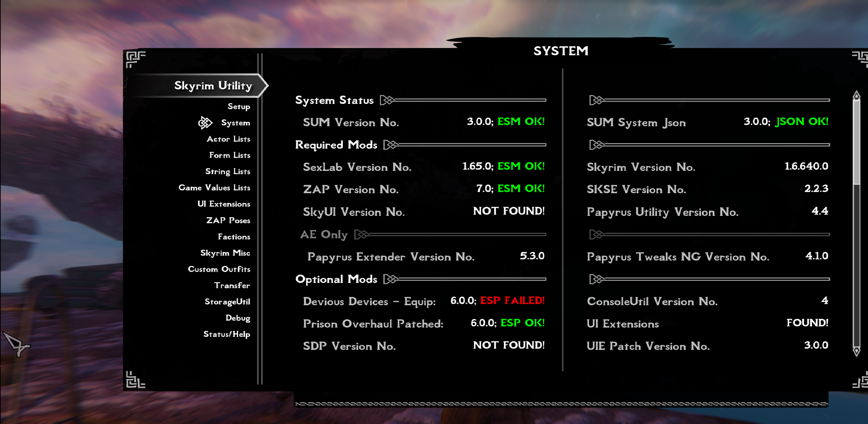Click the String Lists panel item
868x424 pixels.
[228, 171]
